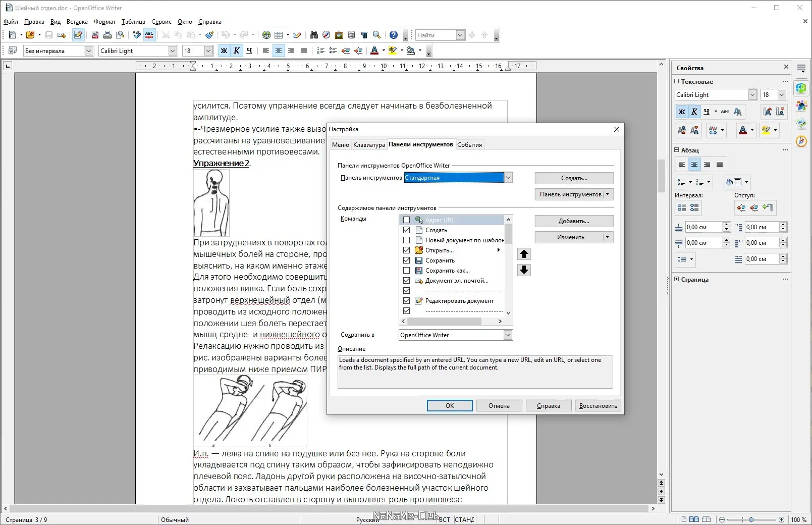Move selected command down with the arrow
812x525 pixels.
click(x=524, y=270)
